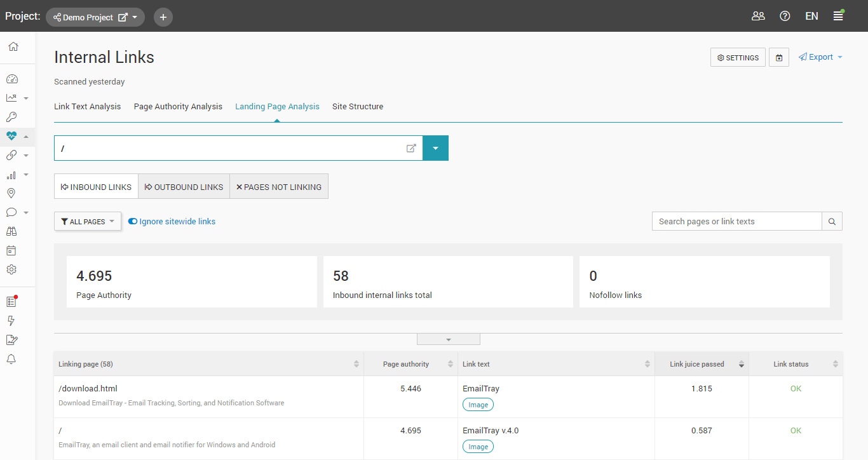Viewport: 868px width, 460px height.
Task: Select the Inbound Links filter
Action: pos(96,187)
